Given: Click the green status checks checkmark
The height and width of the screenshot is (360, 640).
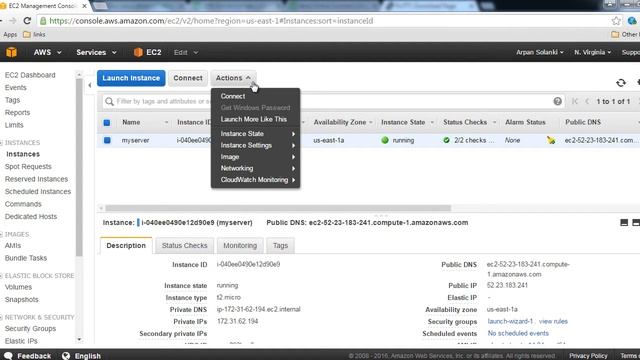Looking at the screenshot, I should point(447,140).
